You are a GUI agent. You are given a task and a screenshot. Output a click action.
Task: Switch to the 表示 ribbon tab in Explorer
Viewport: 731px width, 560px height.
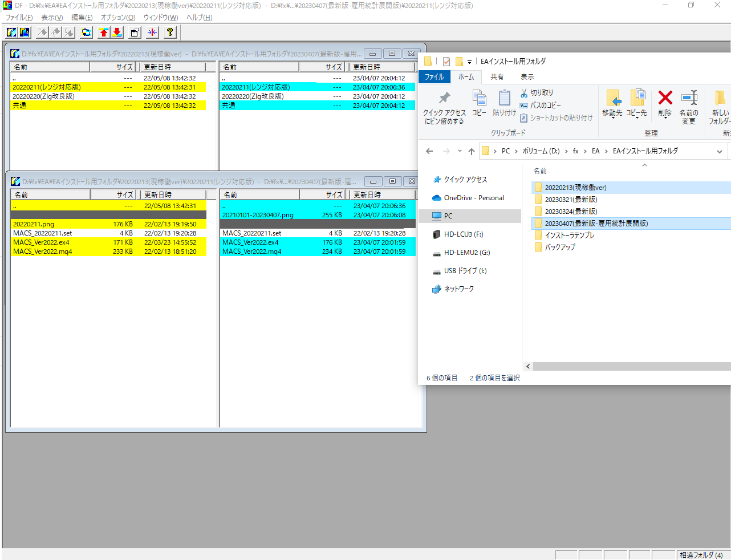(527, 77)
